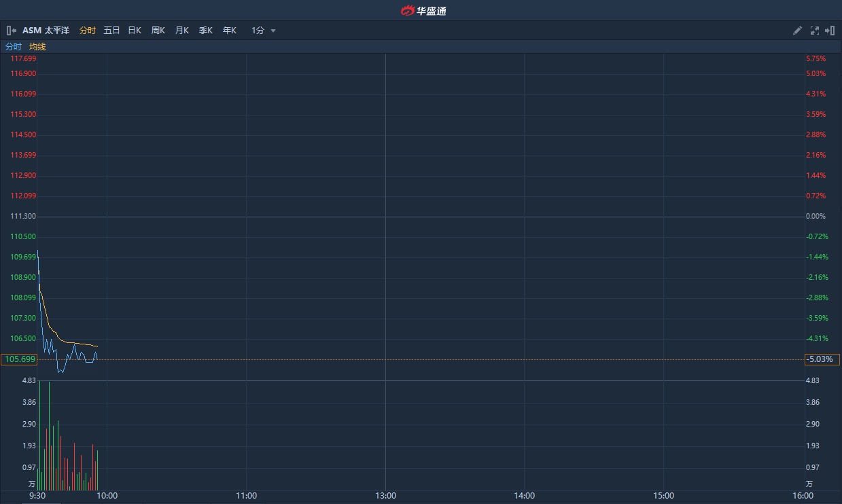Click the 15:00 time axis label

click(x=664, y=496)
